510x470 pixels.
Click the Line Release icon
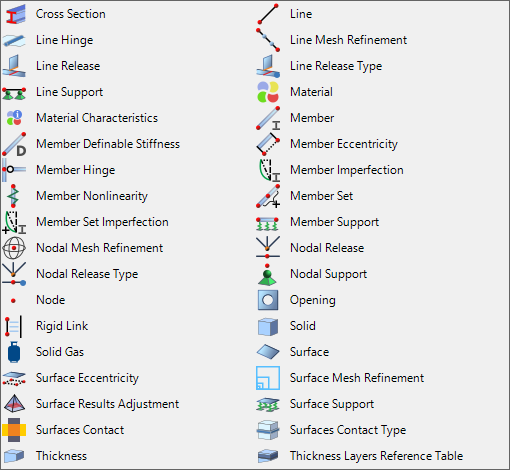14,66
